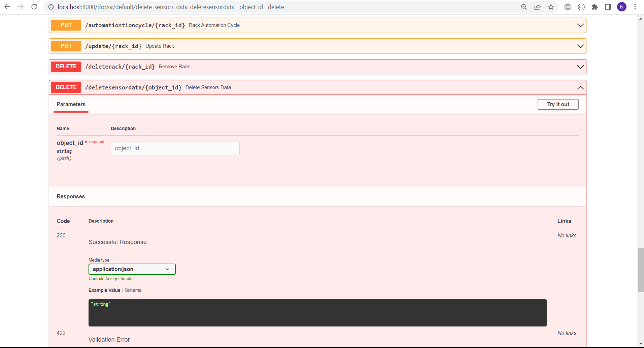This screenshot has height=348, width=644.
Task: Collapse the Delete Sensors Data endpoint
Action: 580,87
